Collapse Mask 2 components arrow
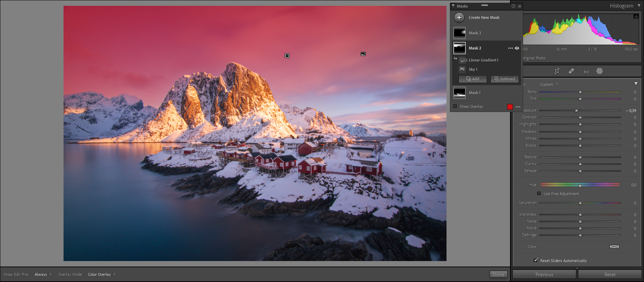The image size is (644, 282). pyautogui.click(x=455, y=58)
